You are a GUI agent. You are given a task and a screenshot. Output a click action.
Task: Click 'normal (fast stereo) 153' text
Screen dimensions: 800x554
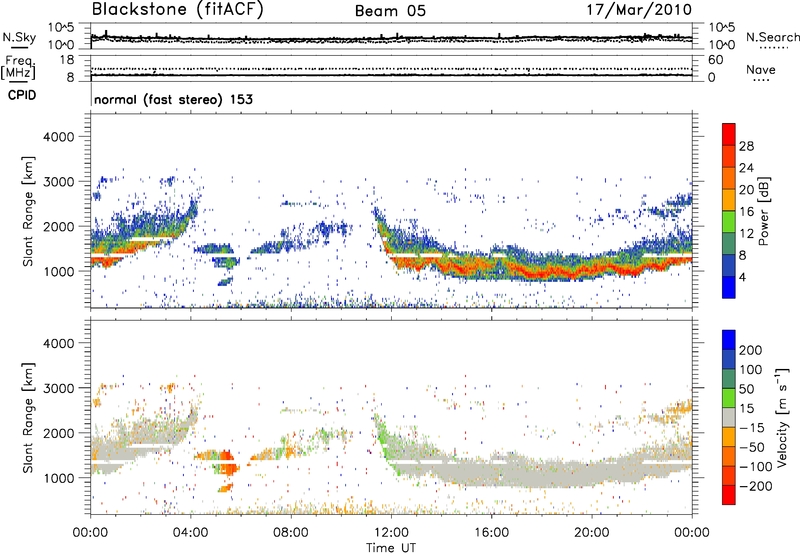pyautogui.click(x=173, y=100)
